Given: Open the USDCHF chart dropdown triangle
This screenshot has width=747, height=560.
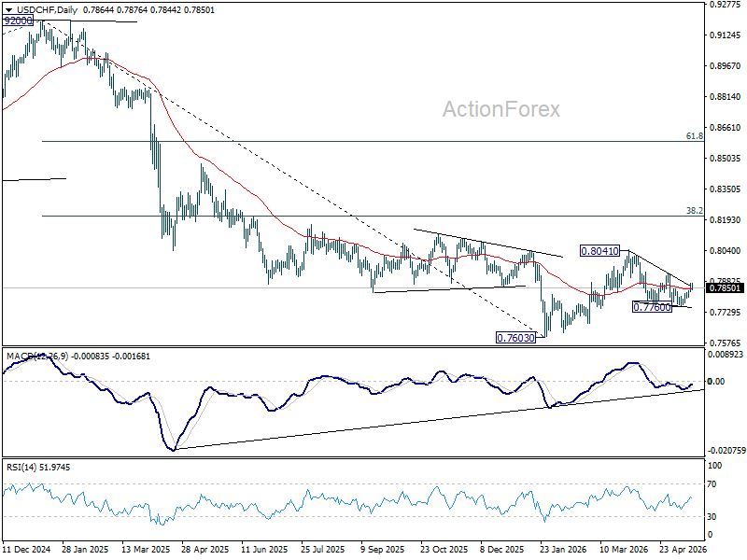Looking at the screenshot, I should click(8, 10).
